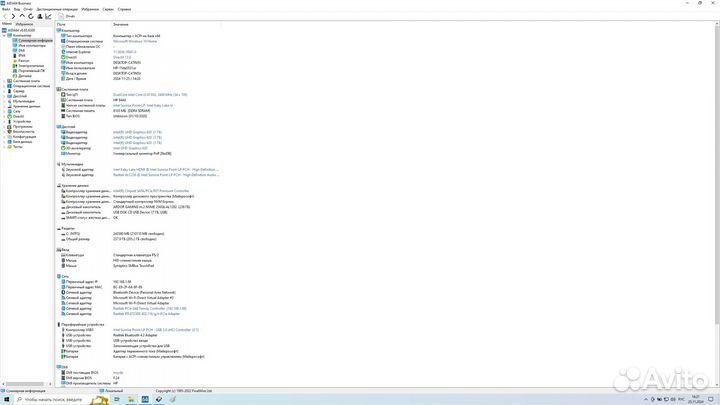The height and width of the screenshot is (405, 720).
Task: Open the Realtek PCIe GbE Family Controller link
Action: coord(150,309)
